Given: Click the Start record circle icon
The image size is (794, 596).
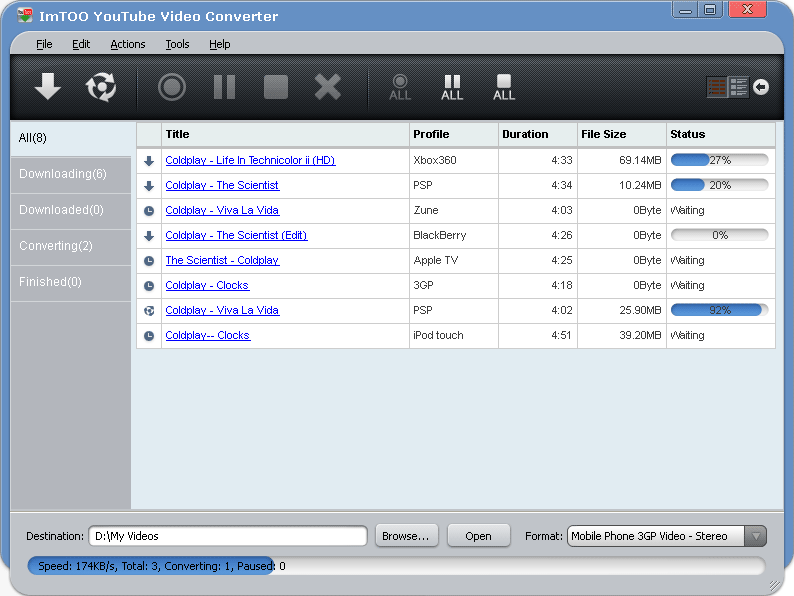Looking at the screenshot, I should coord(172,87).
